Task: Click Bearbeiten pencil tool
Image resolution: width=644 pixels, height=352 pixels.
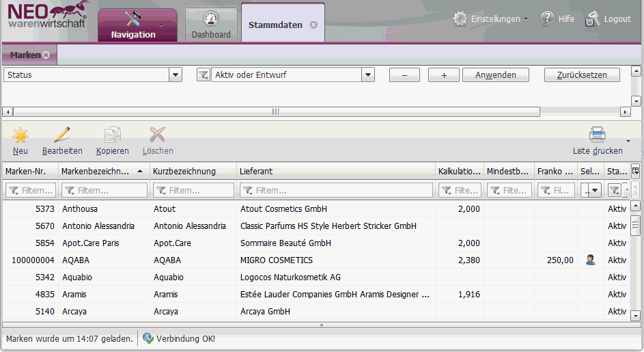Action: [62, 141]
